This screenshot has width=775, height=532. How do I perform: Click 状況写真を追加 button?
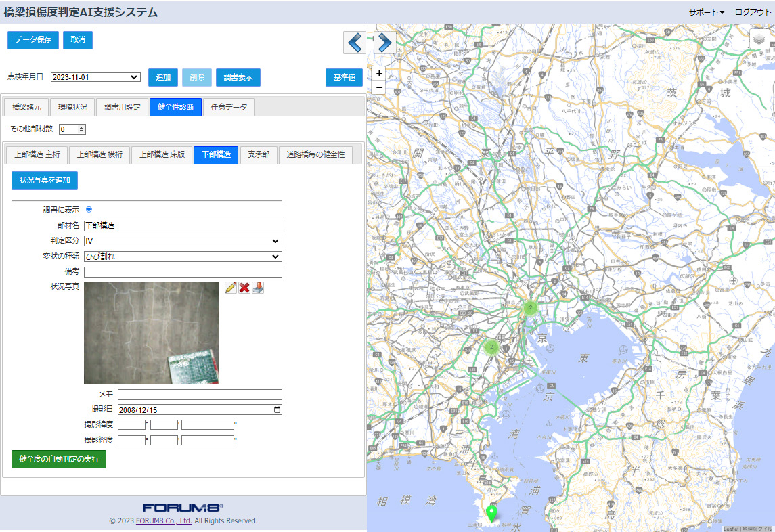click(x=45, y=181)
